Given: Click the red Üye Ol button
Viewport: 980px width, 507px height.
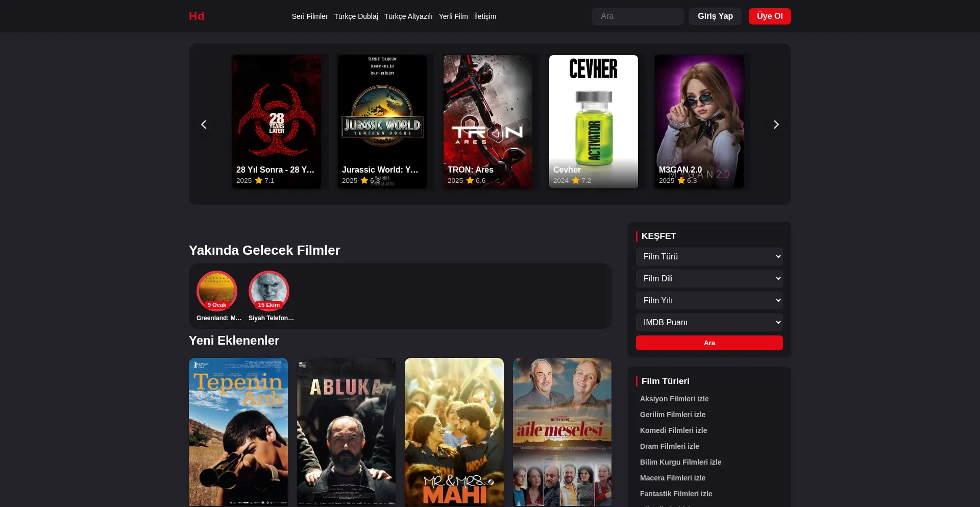Looking at the screenshot, I should tap(770, 16).
